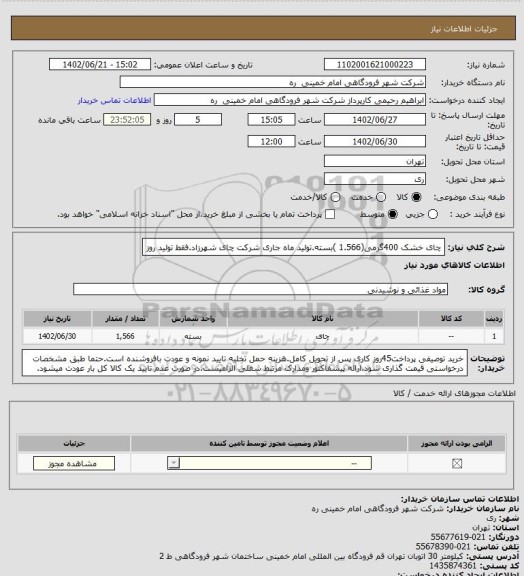Click the price validity date 1402/06/30

click(375, 142)
